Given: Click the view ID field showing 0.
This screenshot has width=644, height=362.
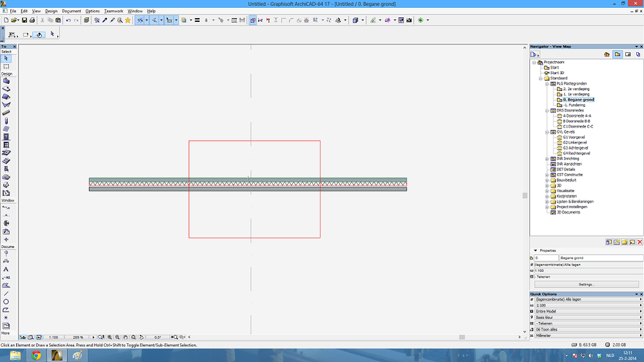Looking at the screenshot, I should (x=547, y=258).
